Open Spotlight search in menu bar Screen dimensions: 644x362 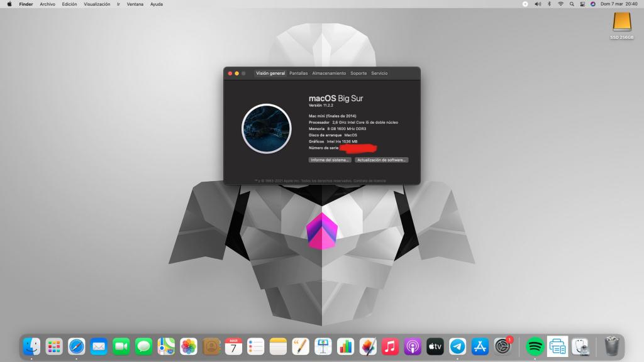[572, 4]
